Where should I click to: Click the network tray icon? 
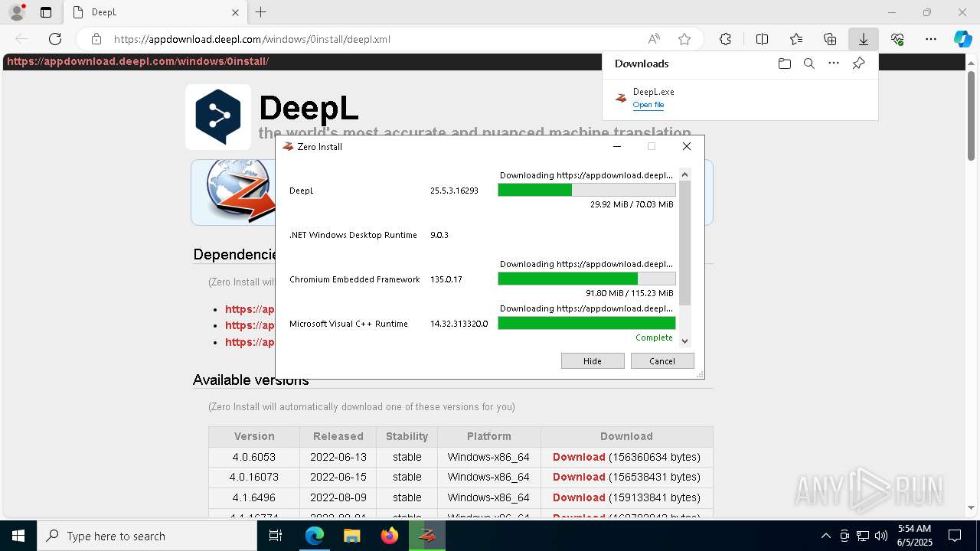tap(863, 536)
